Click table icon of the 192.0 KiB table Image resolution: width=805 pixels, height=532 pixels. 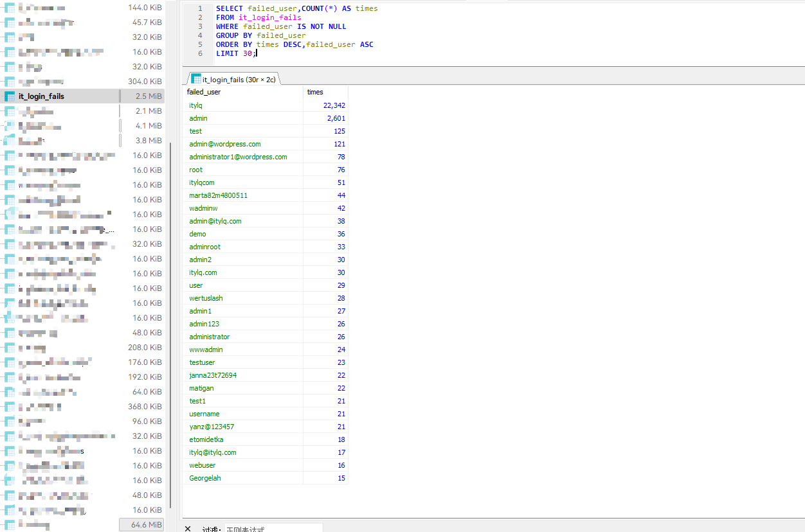pyautogui.click(x=10, y=377)
